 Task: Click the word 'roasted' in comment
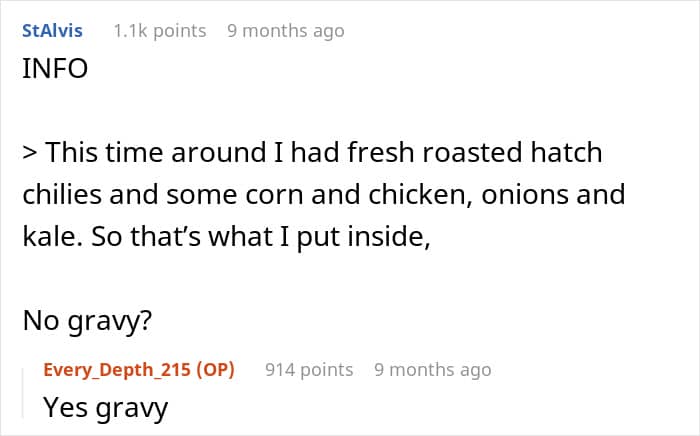pyautogui.click(x=472, y=153)
